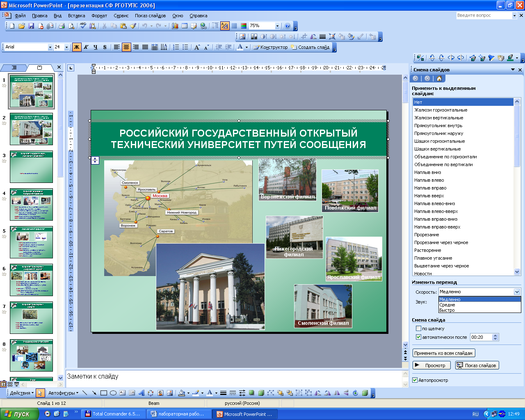525x420 pixels.
Task: Click Просмотр preview button
Action: click(x=431, y=365)
